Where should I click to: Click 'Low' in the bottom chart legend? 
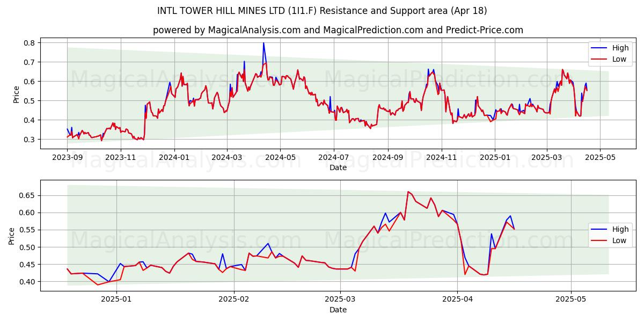(x=619, y=240)
